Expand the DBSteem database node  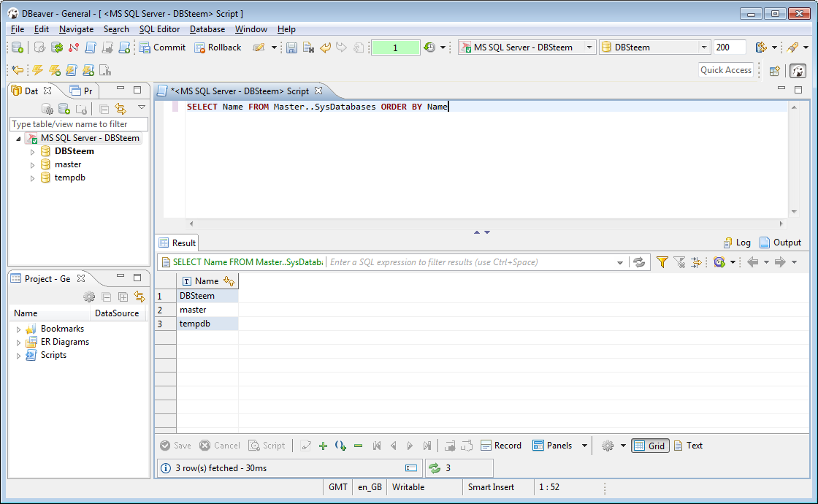click(32, 152)
